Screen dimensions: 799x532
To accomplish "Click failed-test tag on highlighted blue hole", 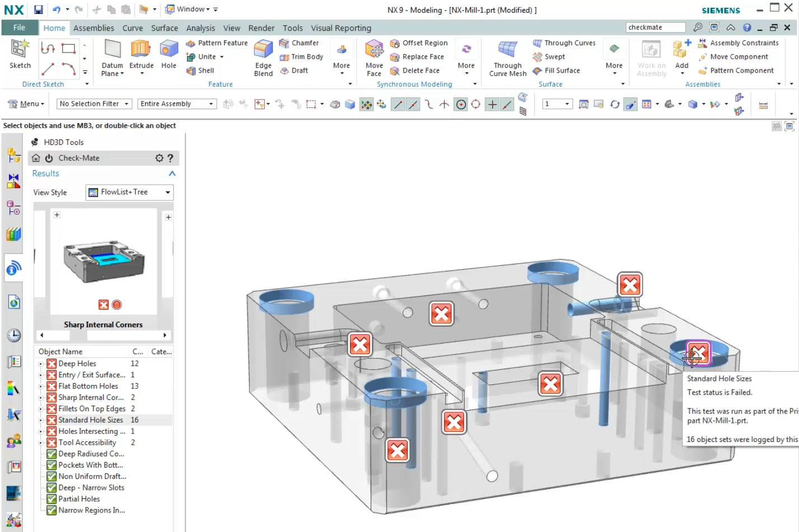I will click(x=698, y=354).
